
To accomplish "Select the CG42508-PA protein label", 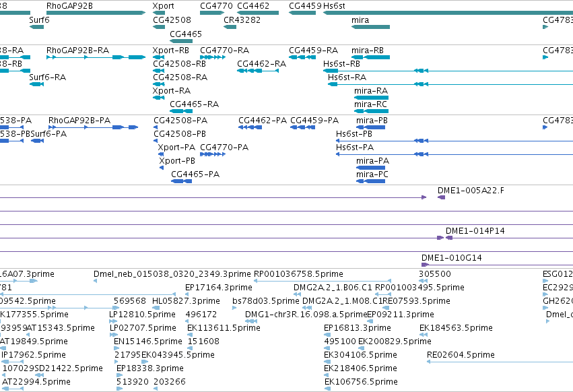I will [x=180, y=121].
